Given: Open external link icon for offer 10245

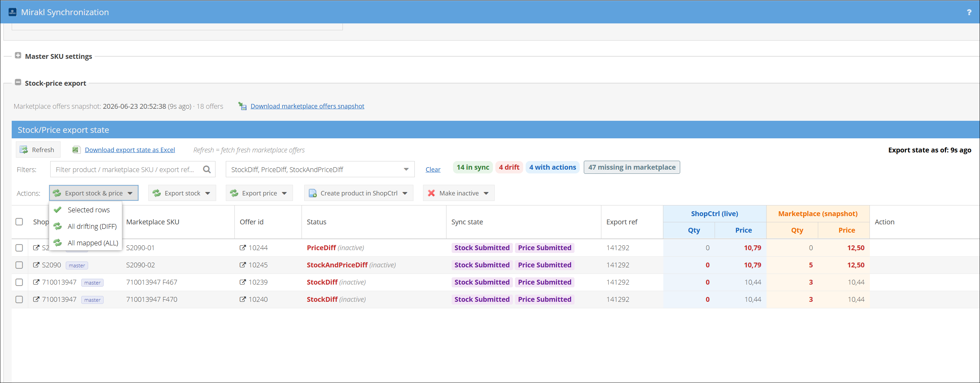Looking at the screenshot, I should 242,265.
